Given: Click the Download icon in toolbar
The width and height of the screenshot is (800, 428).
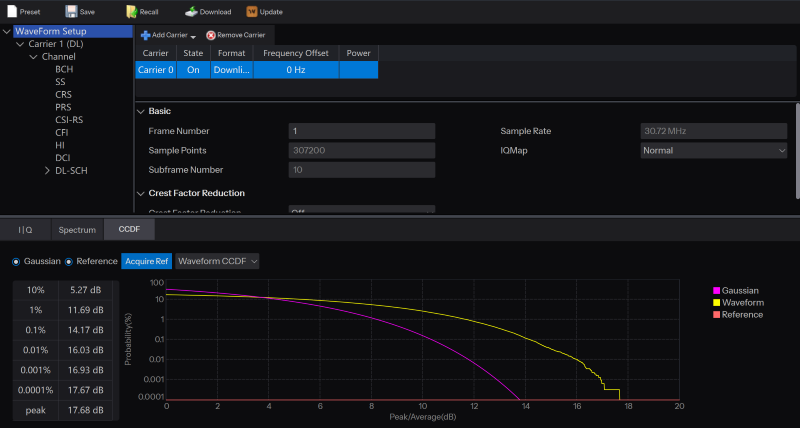Looking at the screenshot, I should pos(191,11).
